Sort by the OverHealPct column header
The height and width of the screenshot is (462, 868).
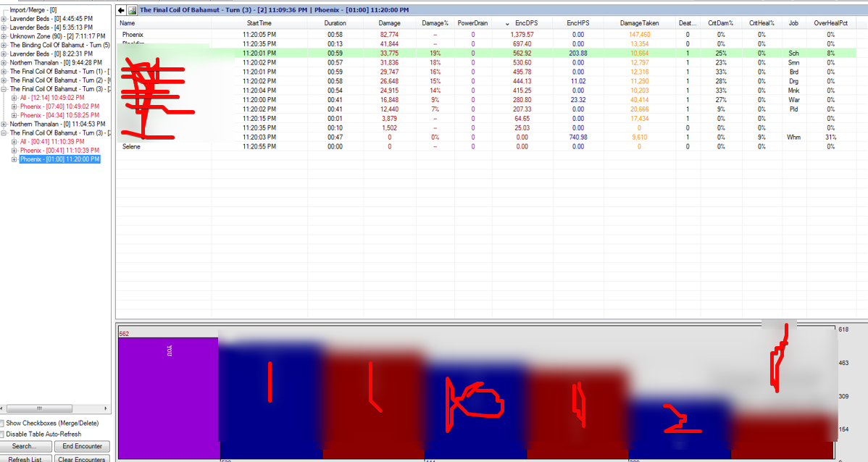point(830,23)
